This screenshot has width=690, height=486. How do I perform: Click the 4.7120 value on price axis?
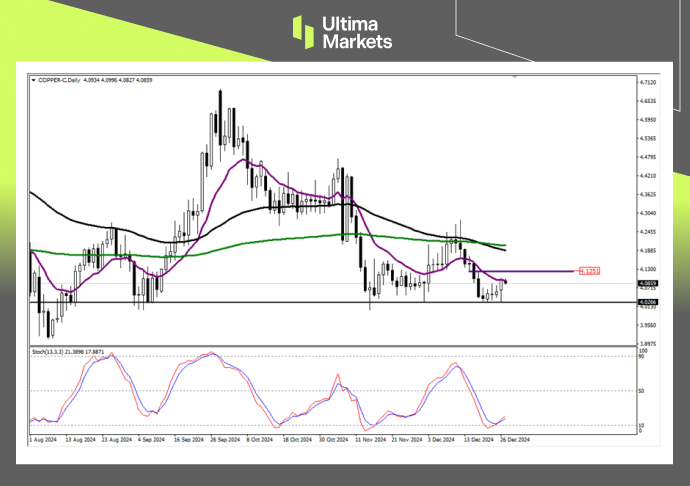[x=647, y=82]
